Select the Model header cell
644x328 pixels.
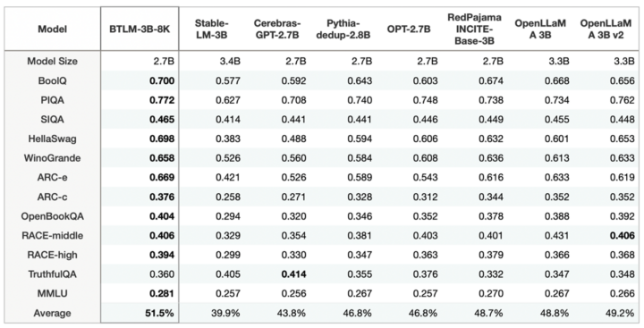point(52,29)
